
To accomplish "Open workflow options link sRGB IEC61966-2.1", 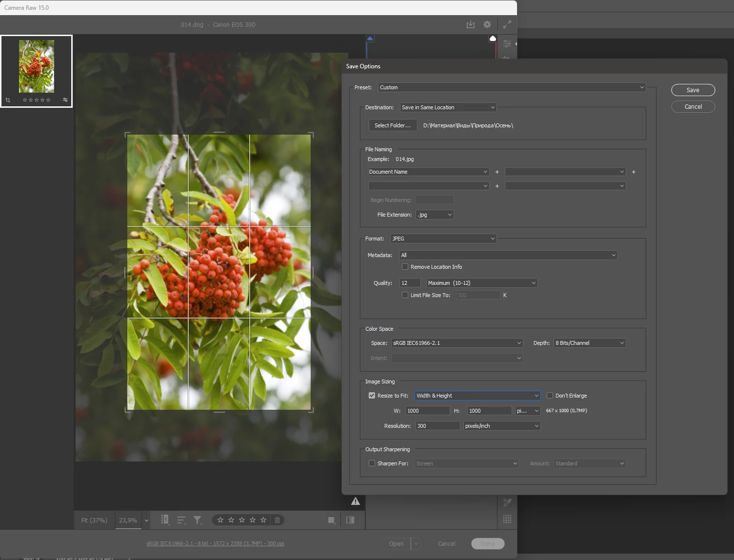I will pyautogui.click(x=215, y=543).
